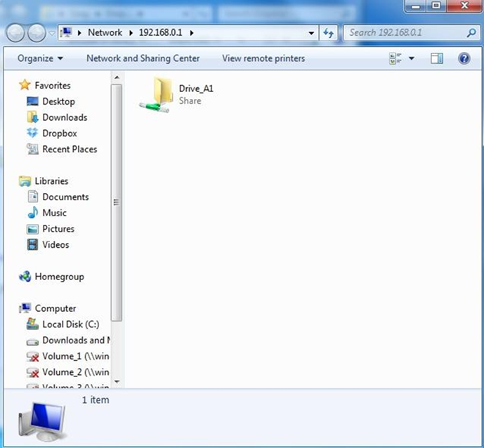Click View remote printers
Screen dimensions: 484x448
point(263,59)
